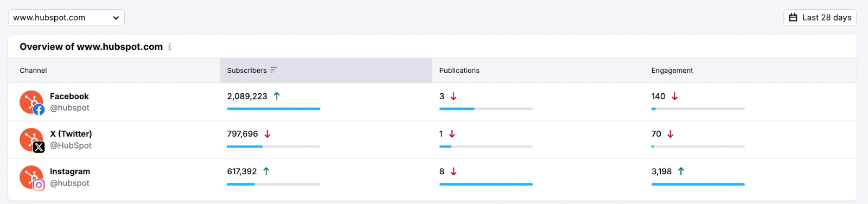The width and height of the screenshot is (868, 204).
Task: Click the HubSpot Facebook profile avatar
Action: 32,103
